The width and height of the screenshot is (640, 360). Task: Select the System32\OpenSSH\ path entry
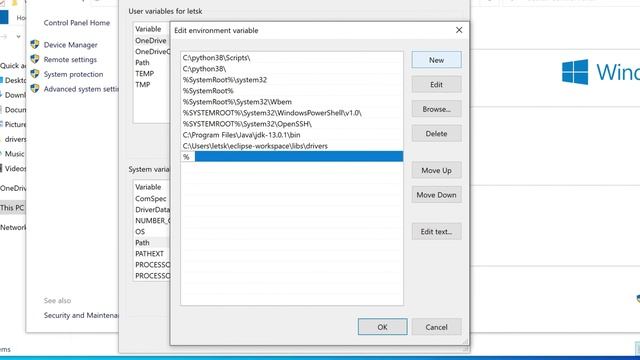291,124
